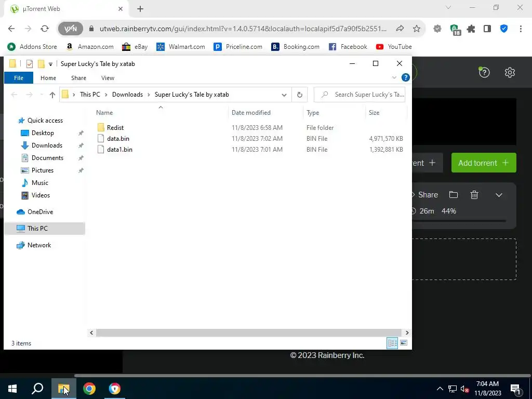Click This PC in the breadcrumb path
The height and width of the screenshot is (399, 532).
coord(90,95)
